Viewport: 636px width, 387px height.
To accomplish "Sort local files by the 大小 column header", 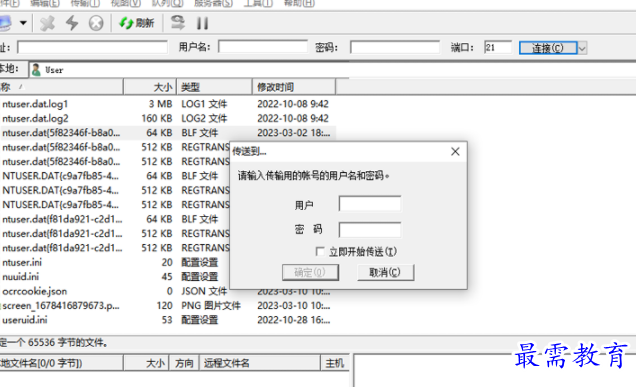I will point(150,87).
